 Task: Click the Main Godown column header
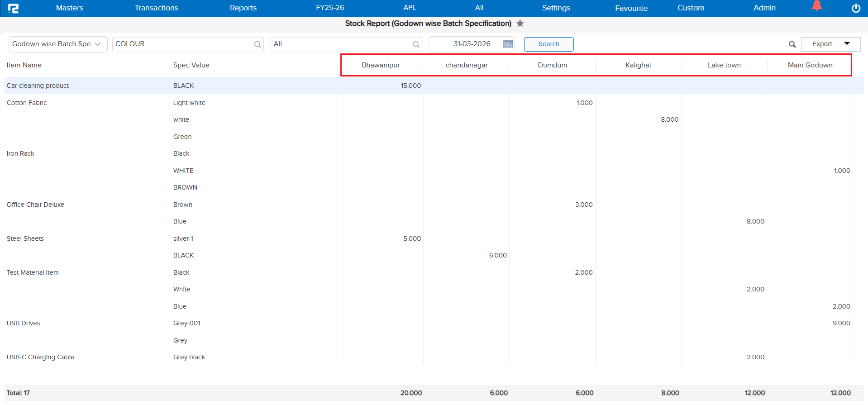tap(810, 65)
